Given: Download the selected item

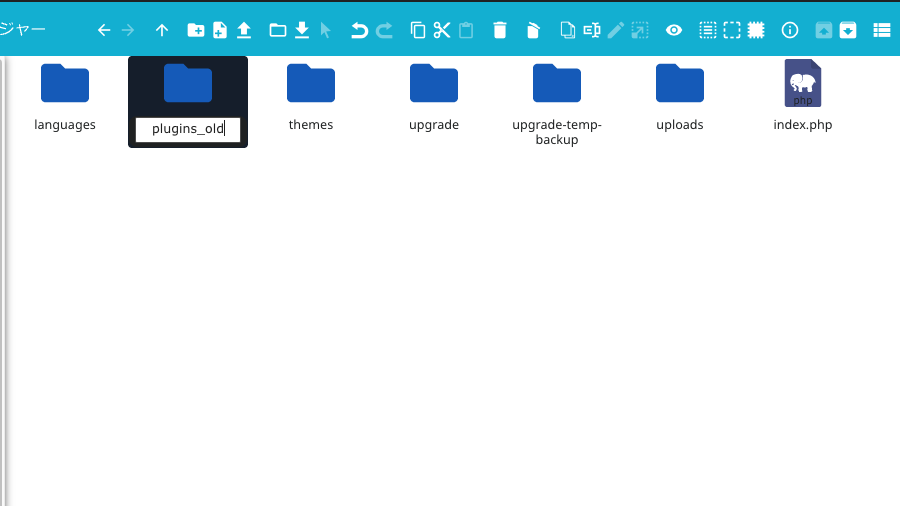Looking at the screenshot, I should pos(302,30).
